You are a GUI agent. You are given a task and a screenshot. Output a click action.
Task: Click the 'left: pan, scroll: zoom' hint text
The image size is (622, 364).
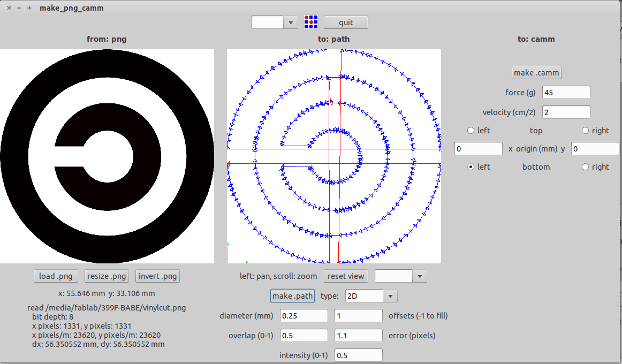(278, 276)
